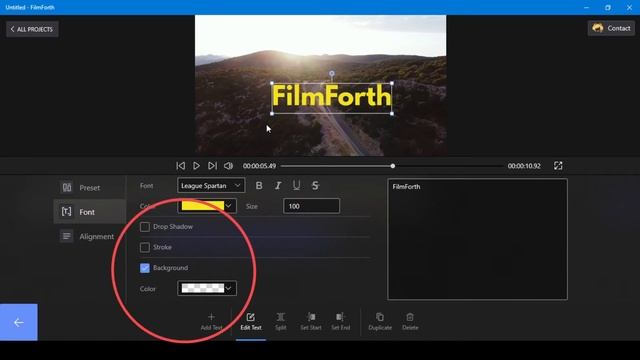Mute the volume speaker icon
640x360 pixels.
(228, 166)
